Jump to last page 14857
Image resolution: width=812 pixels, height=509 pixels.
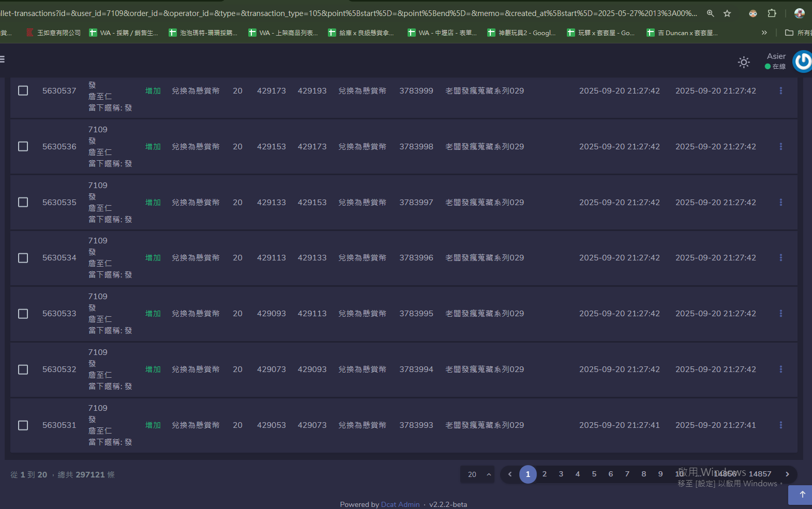pos(760,474)
